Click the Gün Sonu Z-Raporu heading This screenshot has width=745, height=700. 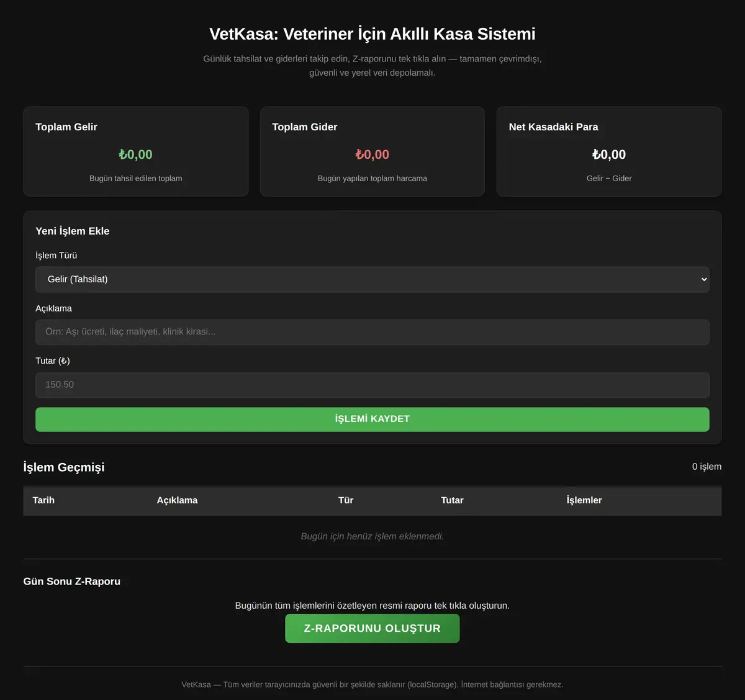click(72, 581)
